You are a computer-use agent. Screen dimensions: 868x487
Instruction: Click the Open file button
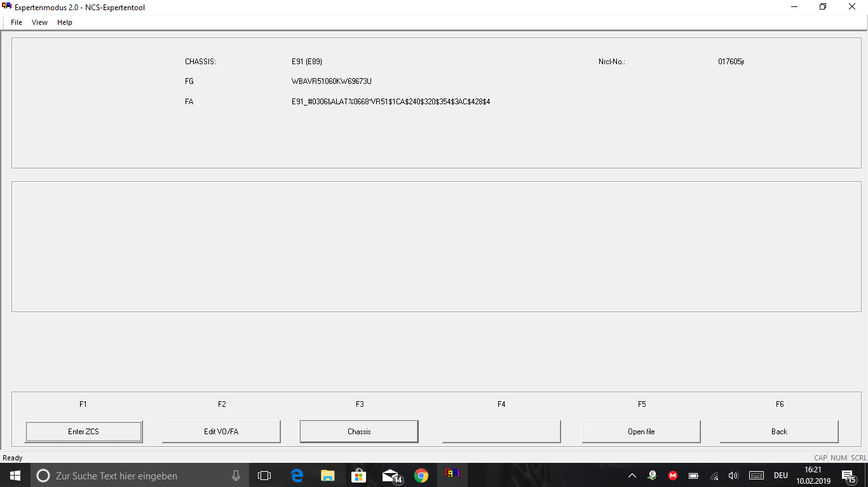[x=641, y=432]
